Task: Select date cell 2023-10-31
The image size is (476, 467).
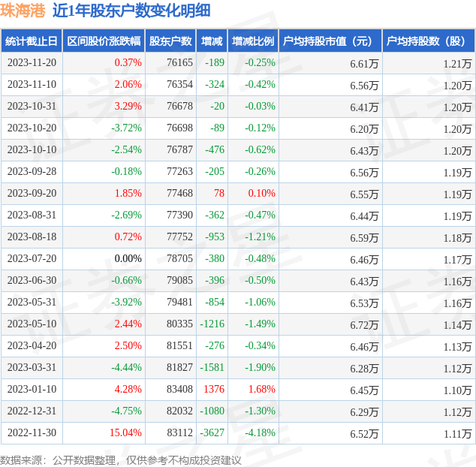Action: (x=32, y=107)
